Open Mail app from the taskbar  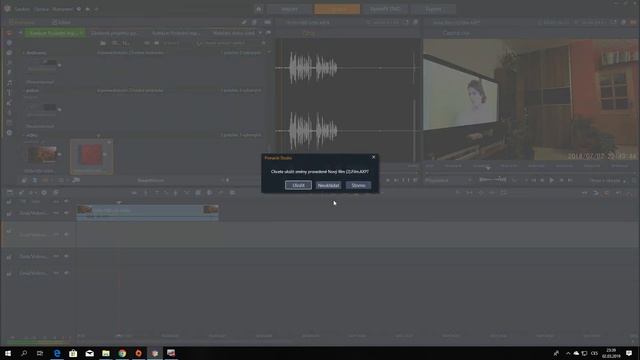tap(89, 353)
